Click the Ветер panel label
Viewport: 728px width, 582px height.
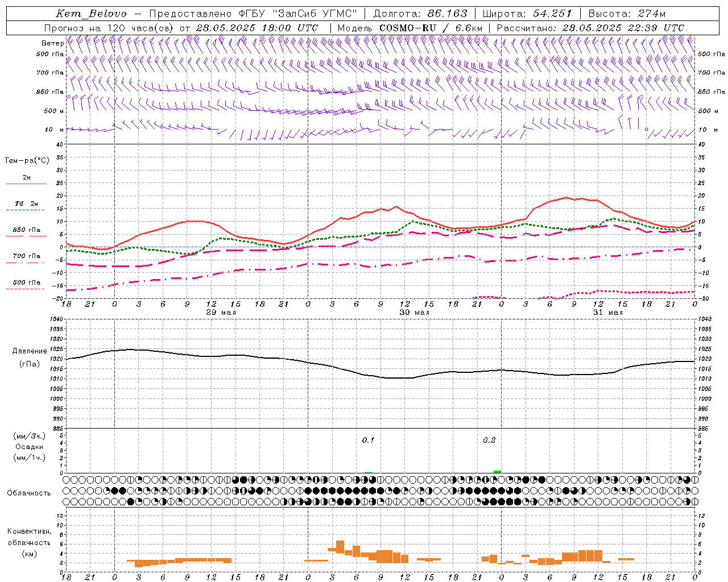(x=52, y=43)
